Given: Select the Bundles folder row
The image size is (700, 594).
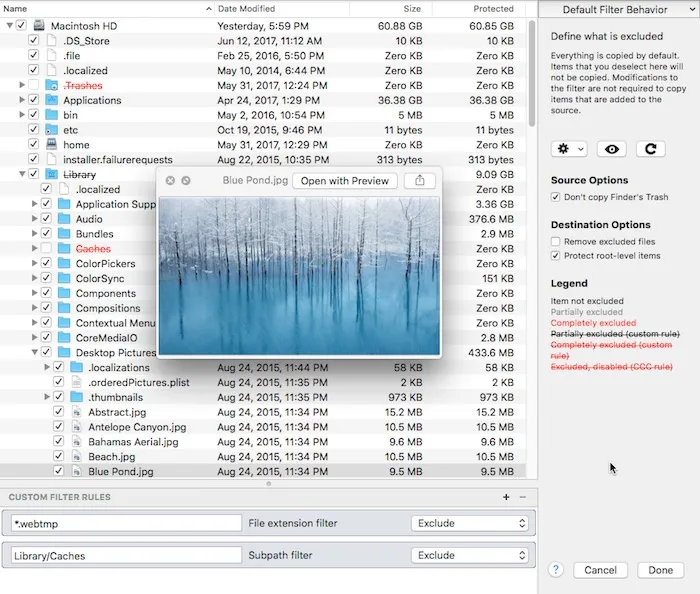Looking at the screenshot, I should pos(263,233).
